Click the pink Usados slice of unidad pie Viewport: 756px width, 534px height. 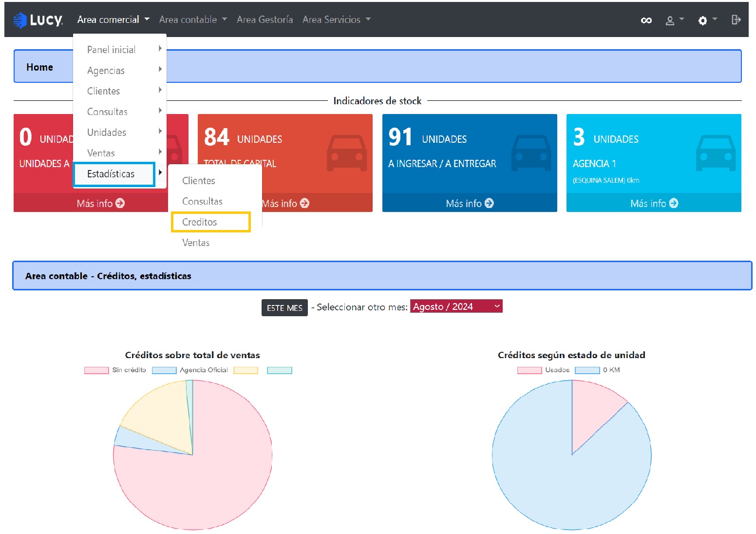pyautogui.click(x=590, y=412)
